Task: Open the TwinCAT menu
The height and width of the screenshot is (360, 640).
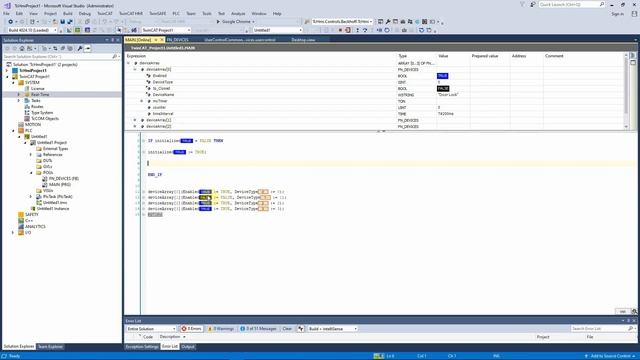Action: click(104, 13)
